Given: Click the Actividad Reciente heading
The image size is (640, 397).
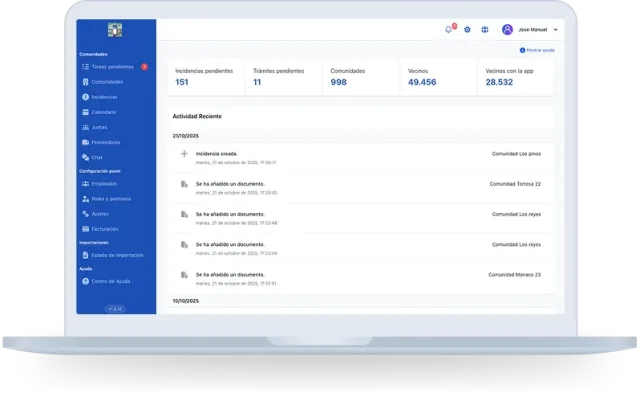Looking at the screenshot, I should tap(197, 116).
